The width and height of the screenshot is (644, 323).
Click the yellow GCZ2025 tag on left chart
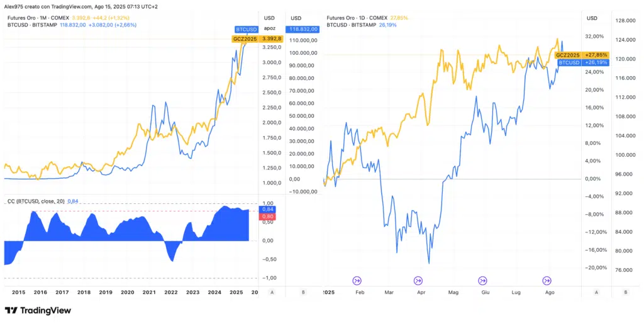(245, 39)
